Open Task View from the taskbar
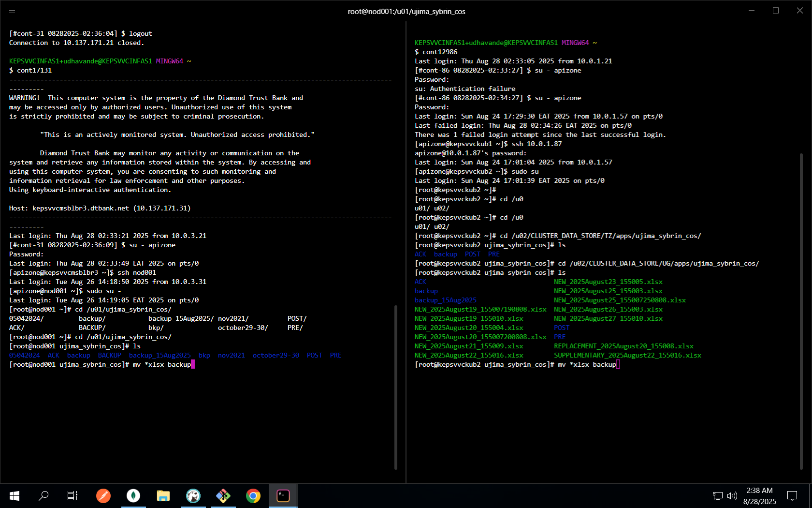This screenshot has width=812, height=508. pyautogui.click(x=72, y=495)
